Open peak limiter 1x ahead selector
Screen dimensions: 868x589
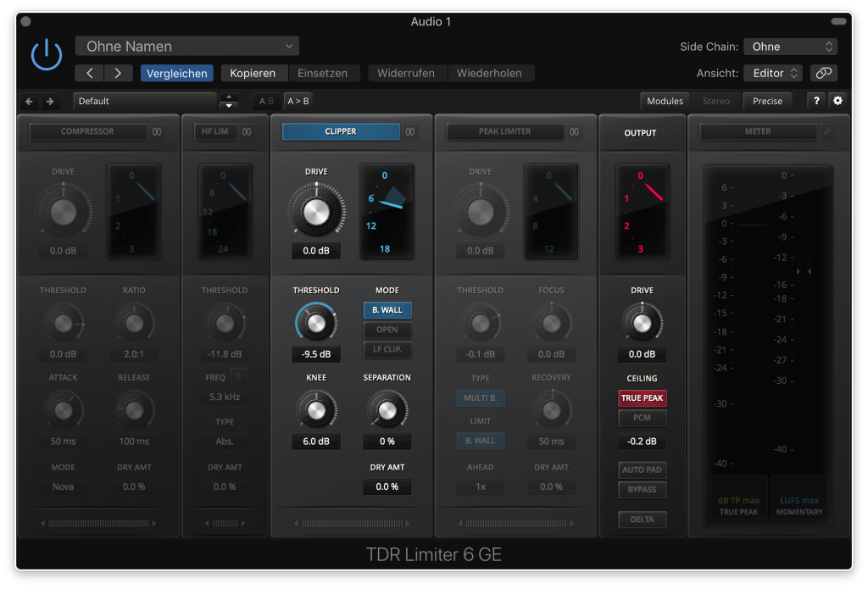pos(481,486)
